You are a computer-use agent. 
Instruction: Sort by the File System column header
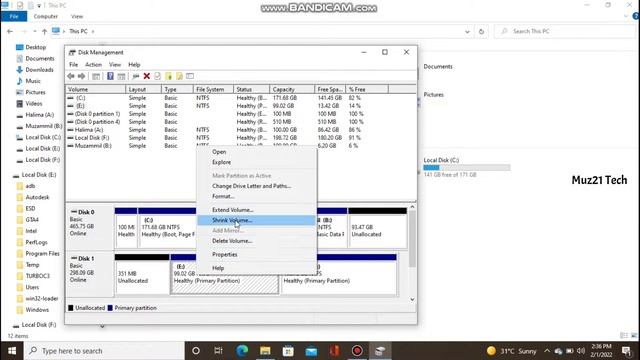click(213, 89)
